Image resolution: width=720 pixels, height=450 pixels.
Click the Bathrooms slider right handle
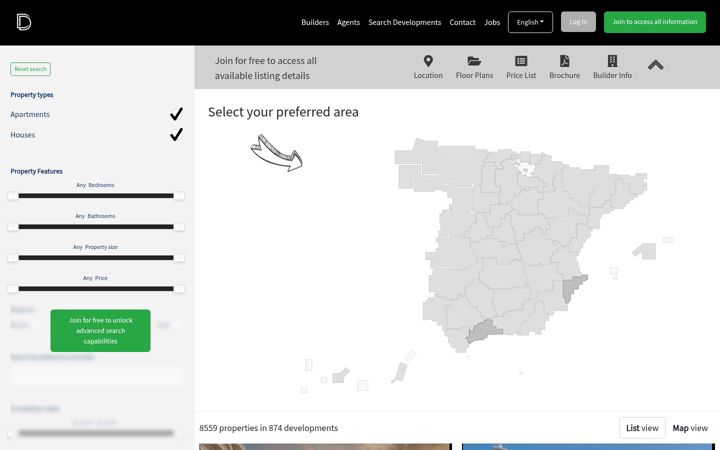pyautogui.click(x=179, y=227)
